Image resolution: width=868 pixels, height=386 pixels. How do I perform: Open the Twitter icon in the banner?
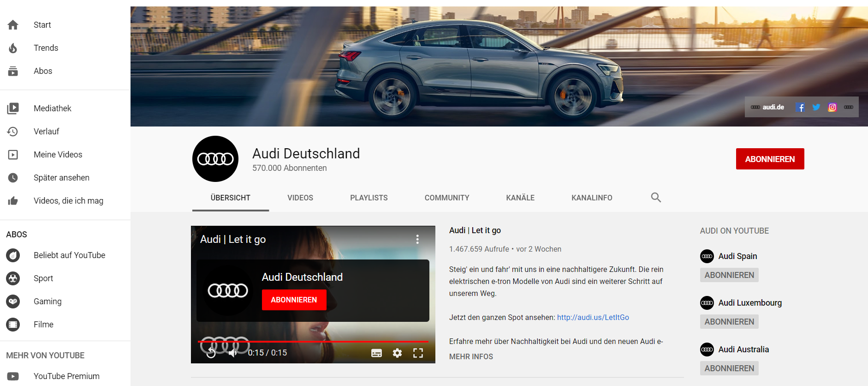pyautogui.click(x=816, y=107)
